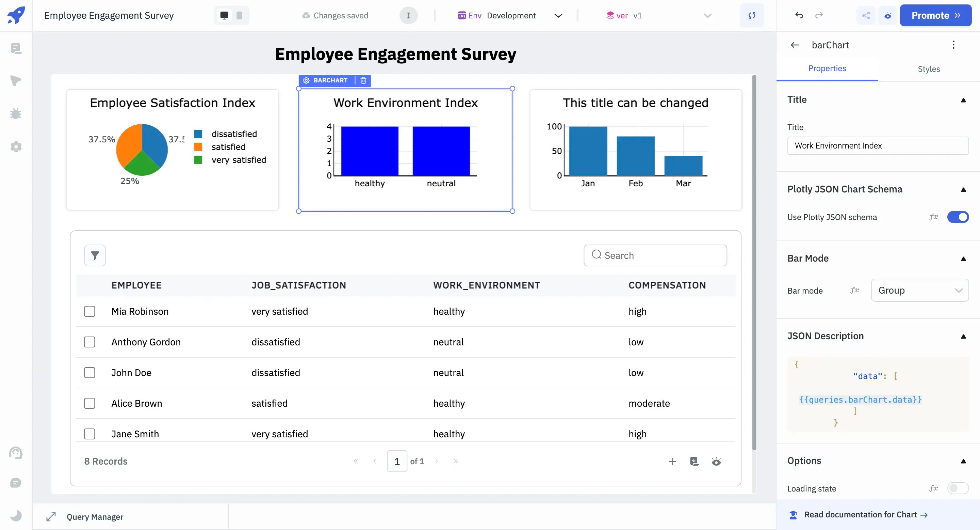Open the Debugger from the left sidebar
This screenshot has height=530, width=980.
click(16, 113)
